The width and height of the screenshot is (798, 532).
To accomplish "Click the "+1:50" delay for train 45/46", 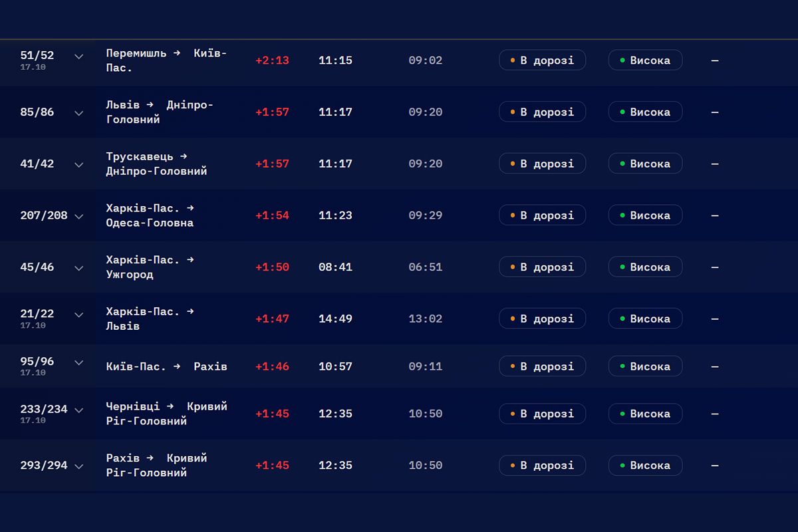I will (272, 267).
